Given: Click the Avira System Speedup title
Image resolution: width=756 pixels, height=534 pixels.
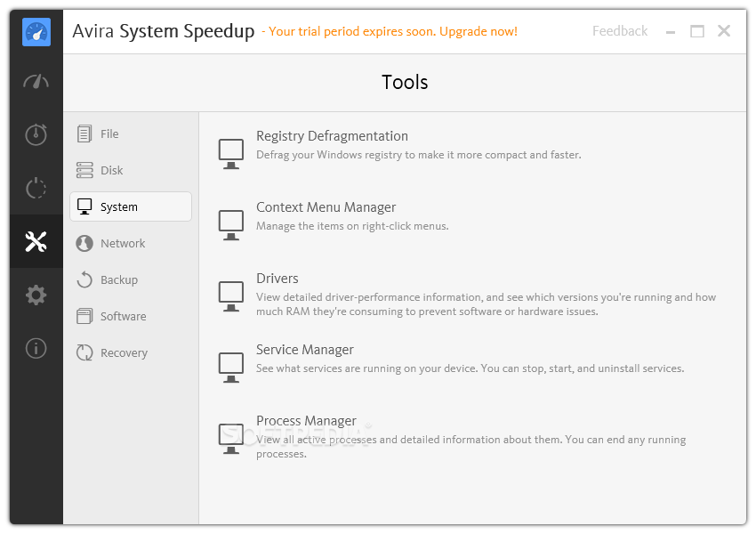Looking at the screenshot, I should click(x=164, y=31).
